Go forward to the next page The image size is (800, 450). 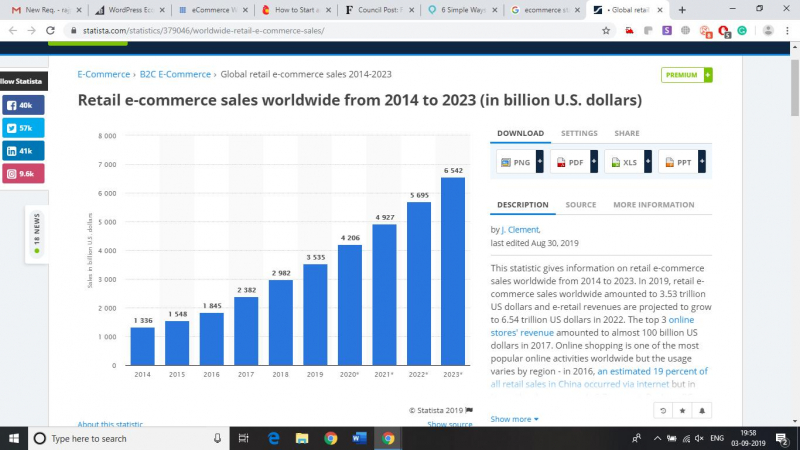32,31
